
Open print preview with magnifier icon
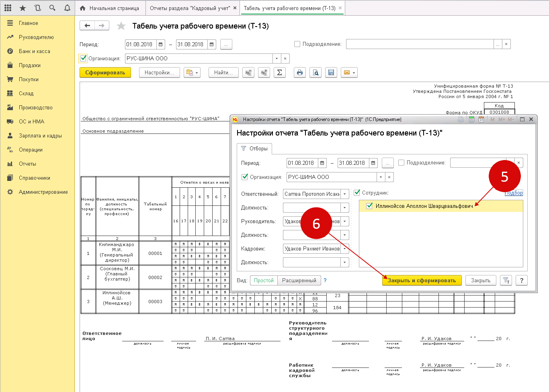[x=315, y=73]
